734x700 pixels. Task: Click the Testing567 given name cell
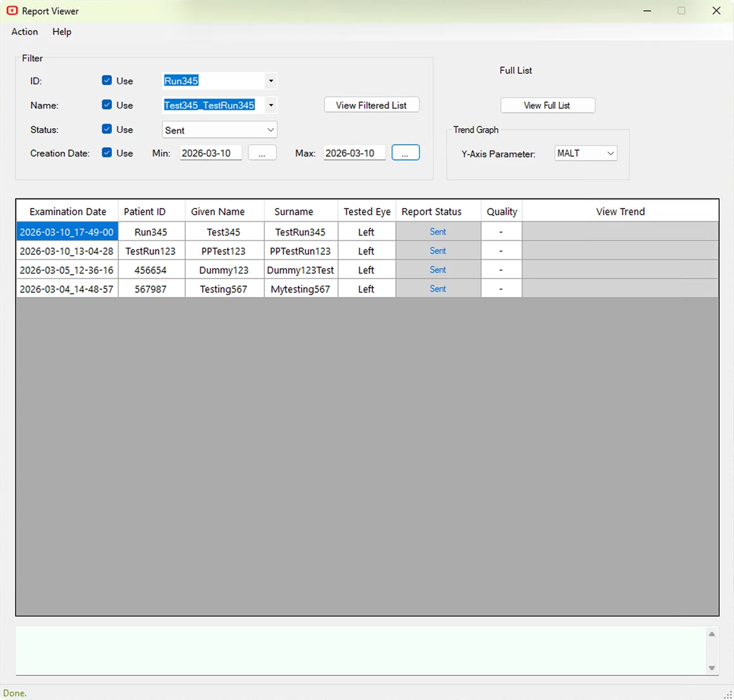pos(224,289)
